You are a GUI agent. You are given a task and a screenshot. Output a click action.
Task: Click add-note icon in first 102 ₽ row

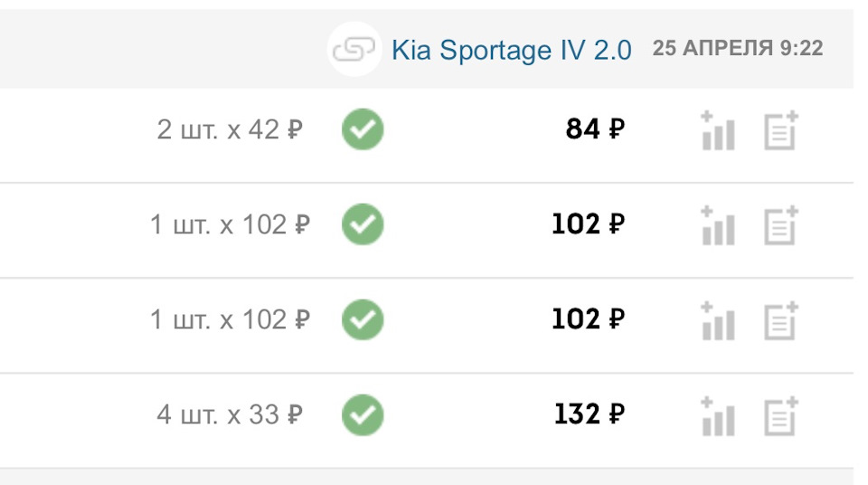(781, 224)
